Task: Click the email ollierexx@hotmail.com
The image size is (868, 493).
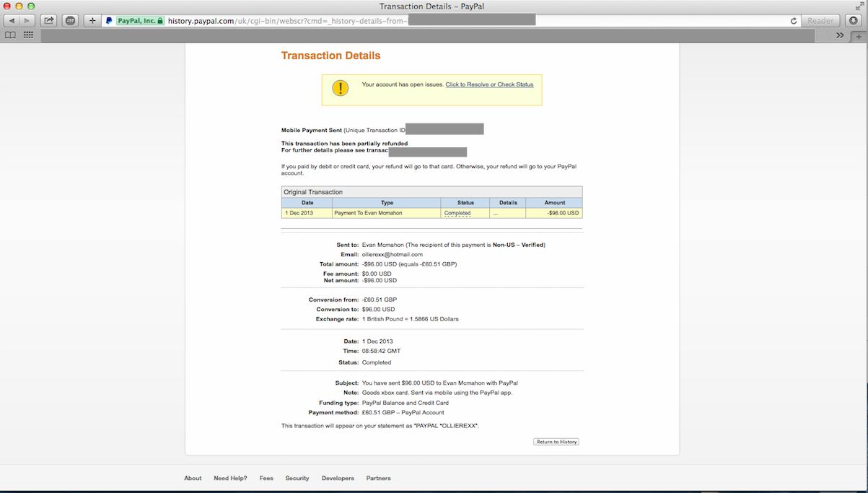Action: 393,254
